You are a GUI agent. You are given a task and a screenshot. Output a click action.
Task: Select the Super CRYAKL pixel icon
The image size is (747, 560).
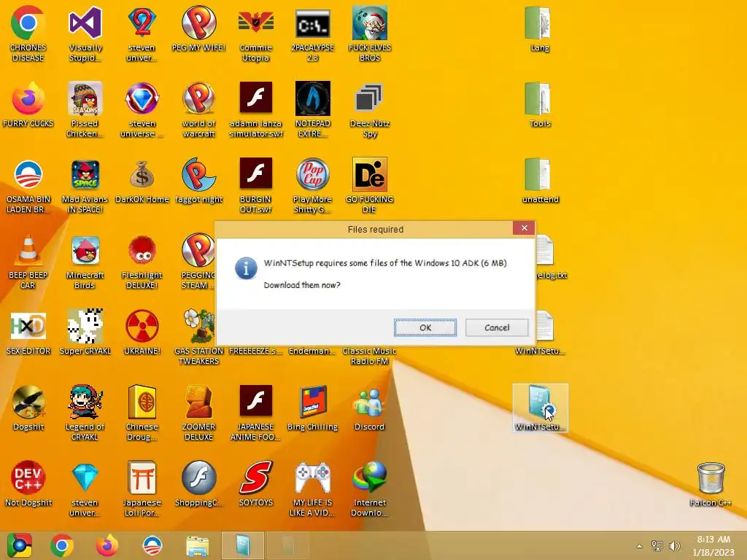tap(85, 332)
